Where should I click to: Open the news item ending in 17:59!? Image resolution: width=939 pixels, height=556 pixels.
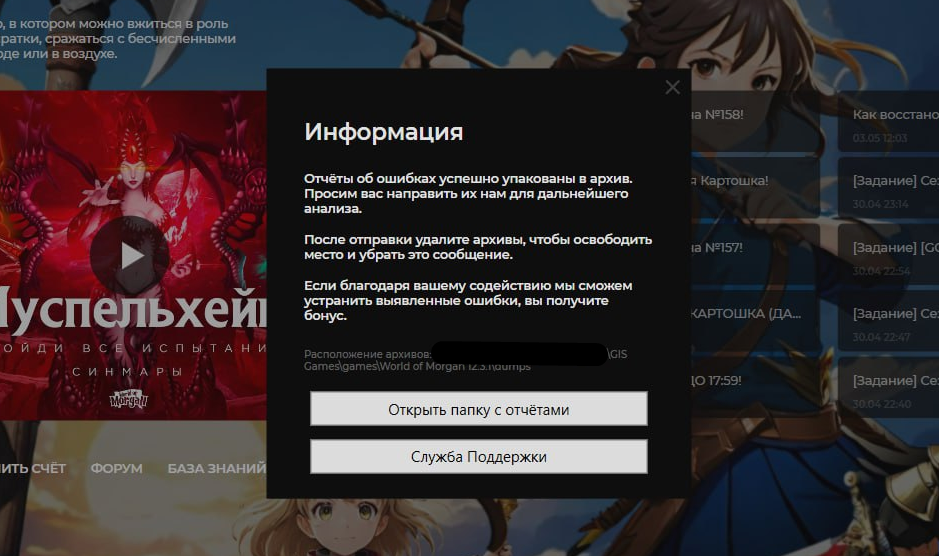(755, 387)
